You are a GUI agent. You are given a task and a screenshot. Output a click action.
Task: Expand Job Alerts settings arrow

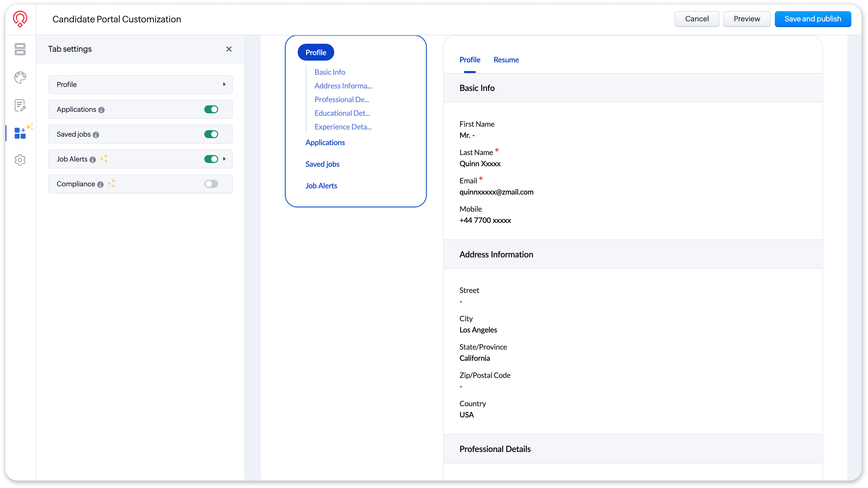tap(224, 159)
